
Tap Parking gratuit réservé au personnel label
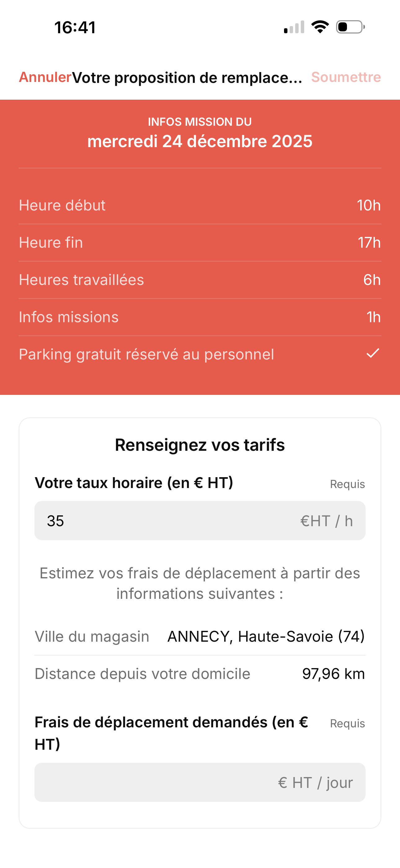coord(146,355)
